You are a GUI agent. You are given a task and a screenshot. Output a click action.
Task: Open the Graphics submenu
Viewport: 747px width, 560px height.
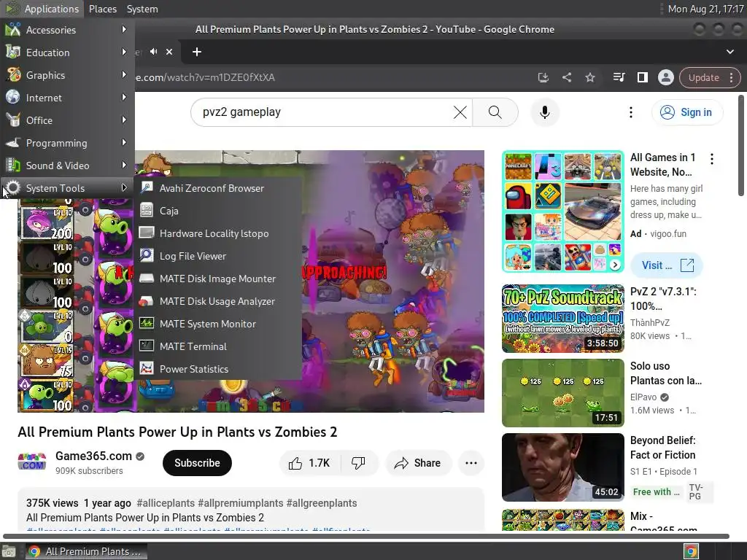click(x=66, y=75)
